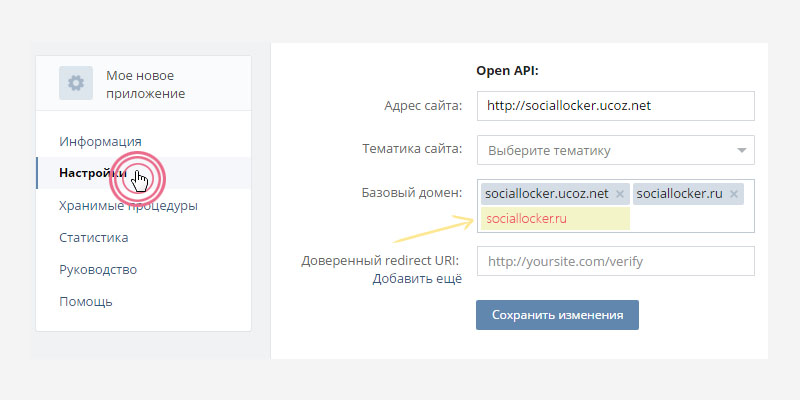The height and width of the screenshot is (400, 800).
Task: Click the Добавить ещё link
Action: click(417, 279)
